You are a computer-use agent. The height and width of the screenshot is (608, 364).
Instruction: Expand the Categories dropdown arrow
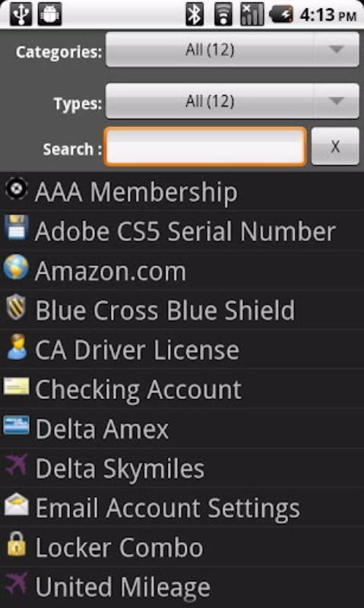(x=336, y=49)
